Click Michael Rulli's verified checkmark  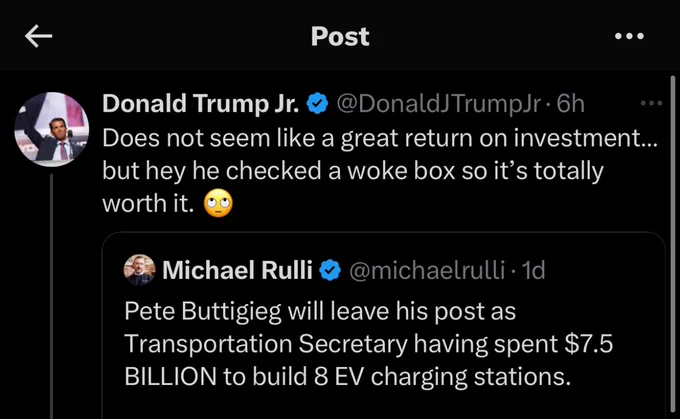pos(330,270)
